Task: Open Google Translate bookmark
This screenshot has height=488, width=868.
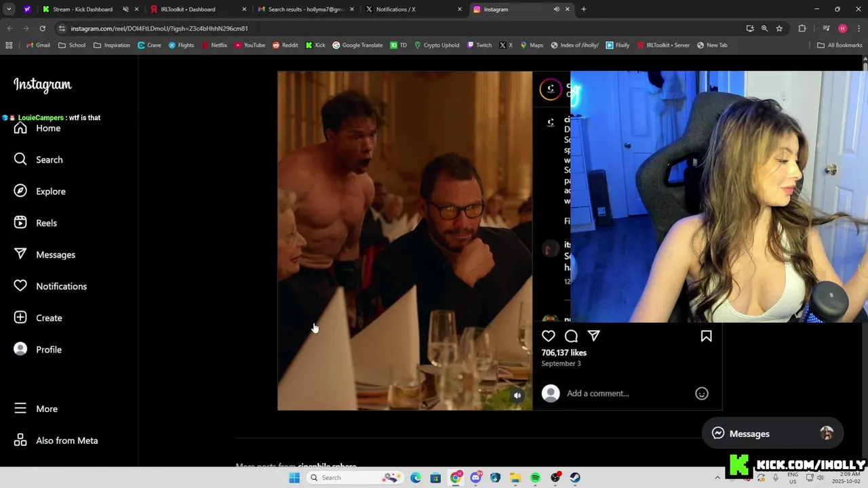Action: click(357, 45)
